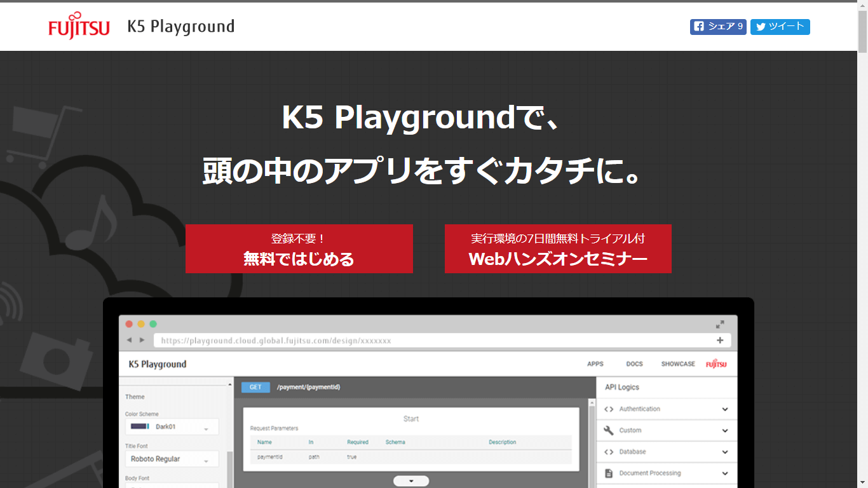Click the In column header
The image size is (868, 488).
click(311, 442)
